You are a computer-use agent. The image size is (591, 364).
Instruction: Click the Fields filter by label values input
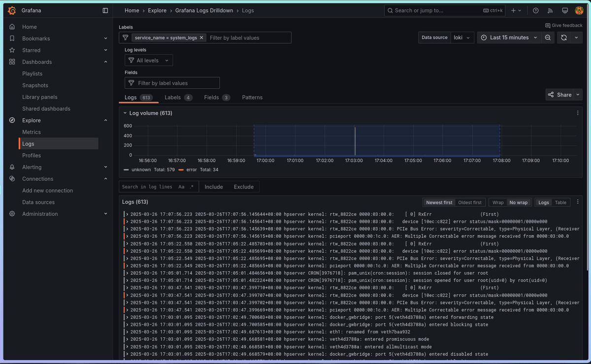point(172,83)
